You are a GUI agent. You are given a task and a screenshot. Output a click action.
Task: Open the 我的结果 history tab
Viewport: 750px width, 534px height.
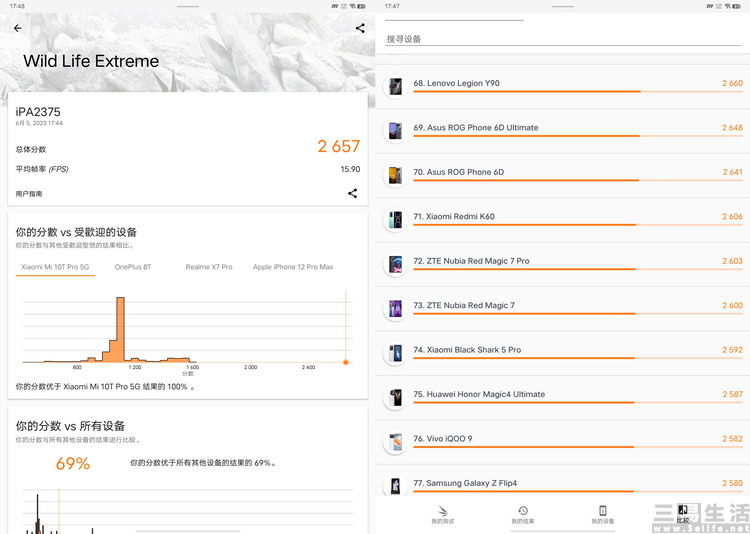pyautogui.click(x=523, y=515)
